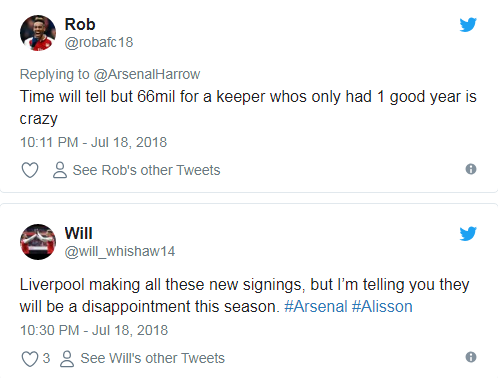Open Rob's profile picture

(x=38, y=33)
